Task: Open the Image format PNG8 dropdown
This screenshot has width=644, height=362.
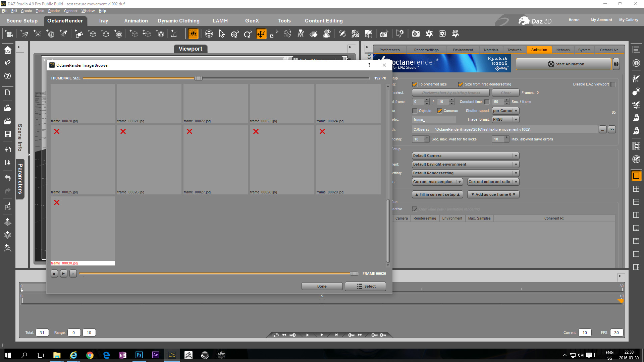Action: (505, 120)
